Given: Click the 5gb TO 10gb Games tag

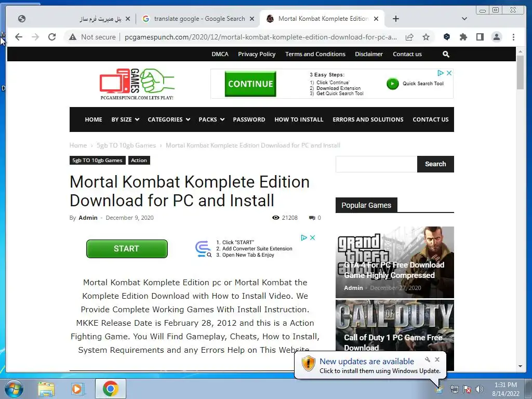Looking at the screenshot, I should tap(97, 160).
